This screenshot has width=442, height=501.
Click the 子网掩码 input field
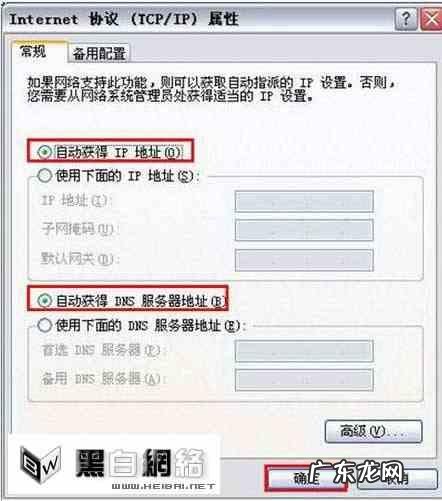pyautogui.click(x=304, y=230)
